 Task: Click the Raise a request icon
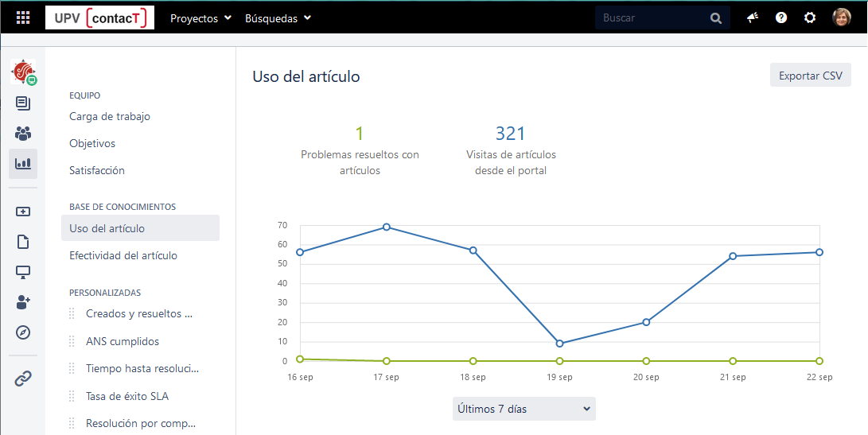(23, 212)
